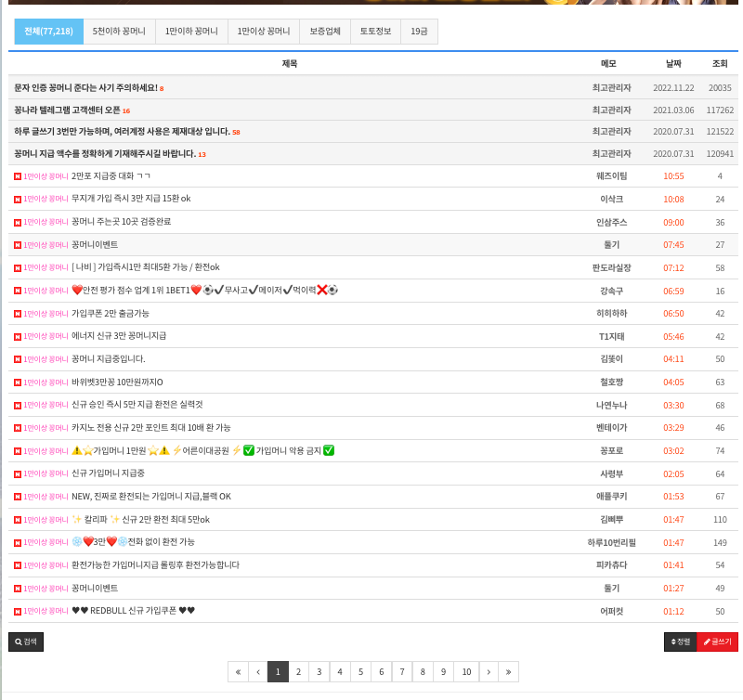Go to the last page with » arrow

point(508,672)
